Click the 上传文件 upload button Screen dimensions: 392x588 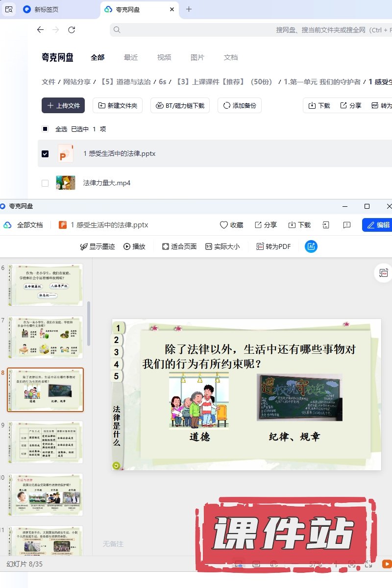click(x=63, y=105)
